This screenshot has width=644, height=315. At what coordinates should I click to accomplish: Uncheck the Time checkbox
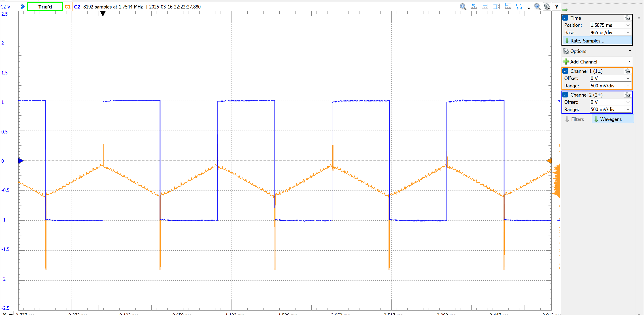[x=565, y=18]
